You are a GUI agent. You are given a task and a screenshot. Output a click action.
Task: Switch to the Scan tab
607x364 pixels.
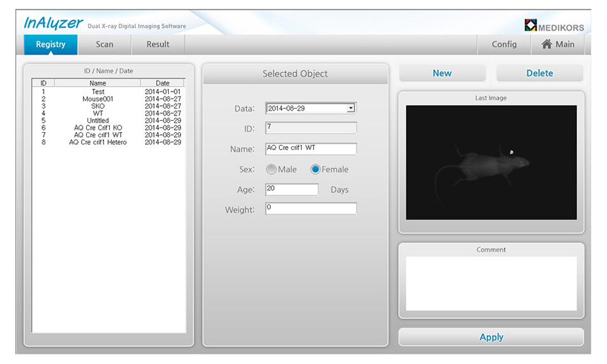(x=105, y=45)
